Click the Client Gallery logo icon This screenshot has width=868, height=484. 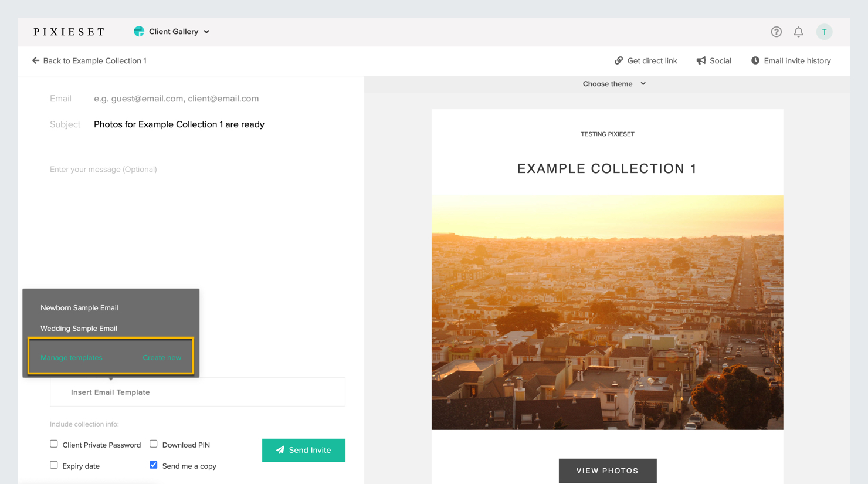coord(139,31)
